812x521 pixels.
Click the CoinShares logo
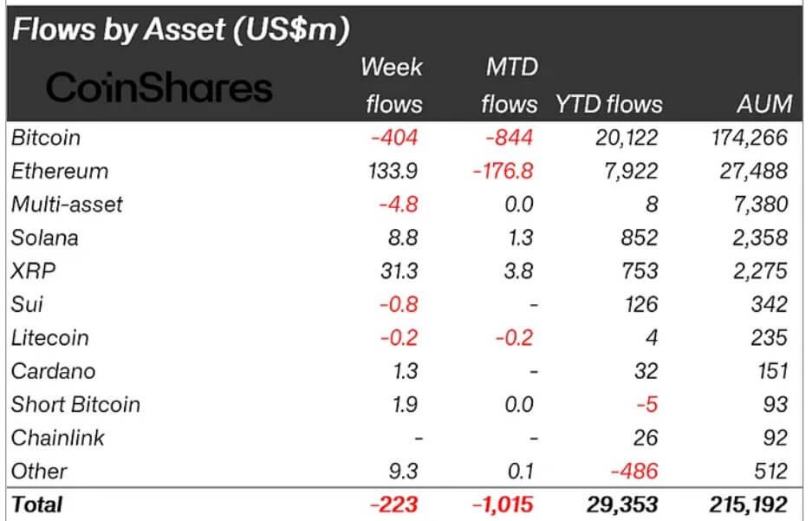pyautogui.click(x=159, y=87)
